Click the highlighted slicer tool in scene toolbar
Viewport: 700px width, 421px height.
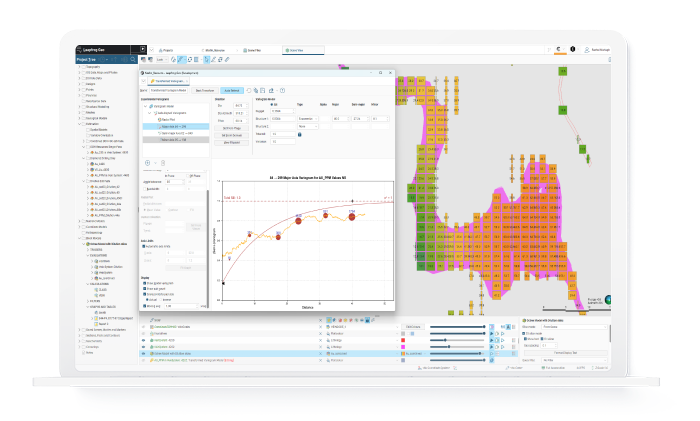(181, 59)
